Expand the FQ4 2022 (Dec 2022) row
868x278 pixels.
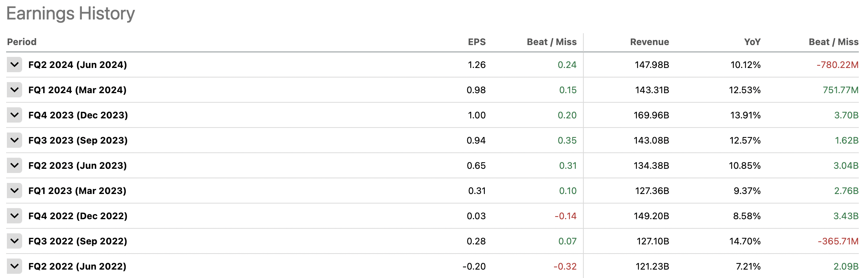[x=15, y=216]
